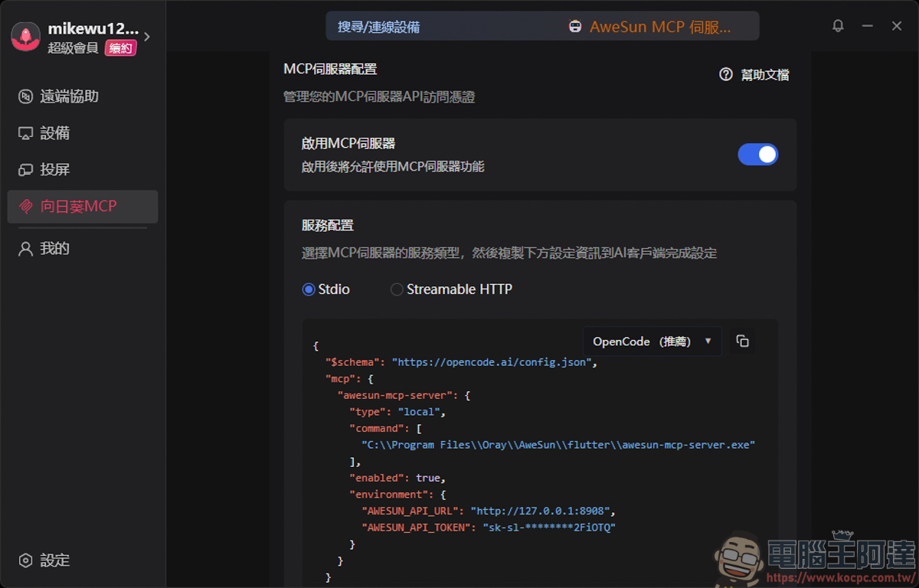The height and width of the screenshot is (588, 919).
Task: Click the opencode.ai/config.json schema URL text
Action: point(494,361)
